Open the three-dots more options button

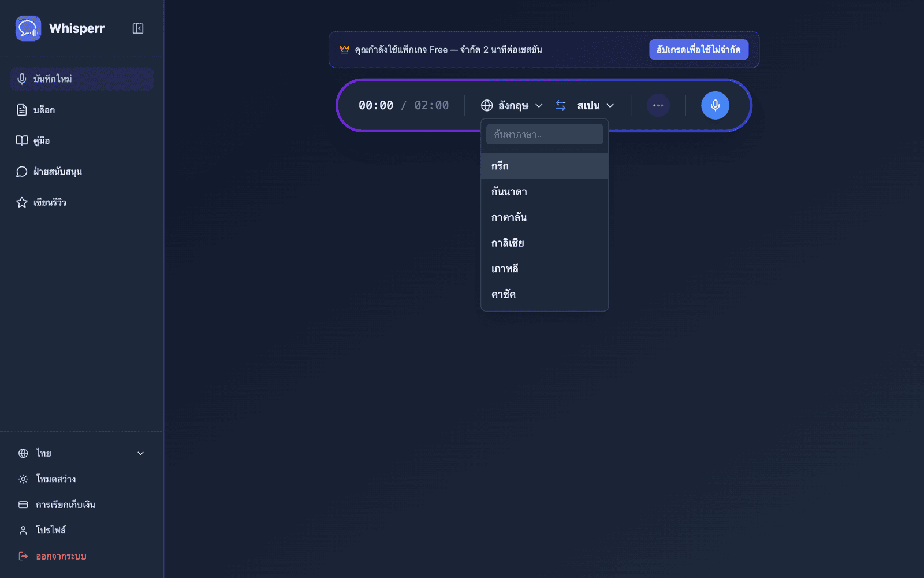coord(658,105)
